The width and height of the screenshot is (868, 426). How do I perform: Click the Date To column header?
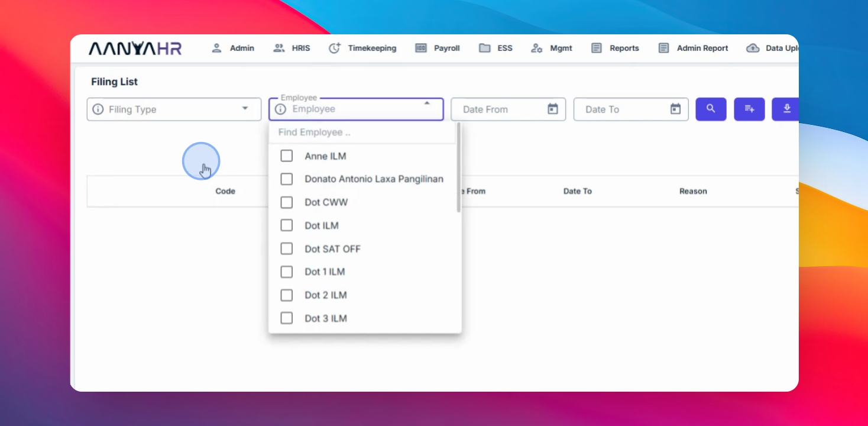pyautogui.click(x=578, y=191)
